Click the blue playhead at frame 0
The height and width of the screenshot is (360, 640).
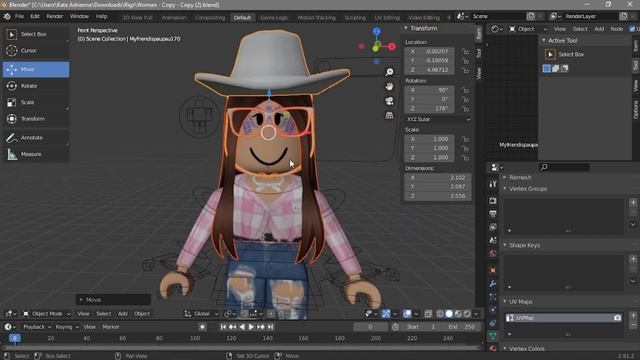pos(14,338)
